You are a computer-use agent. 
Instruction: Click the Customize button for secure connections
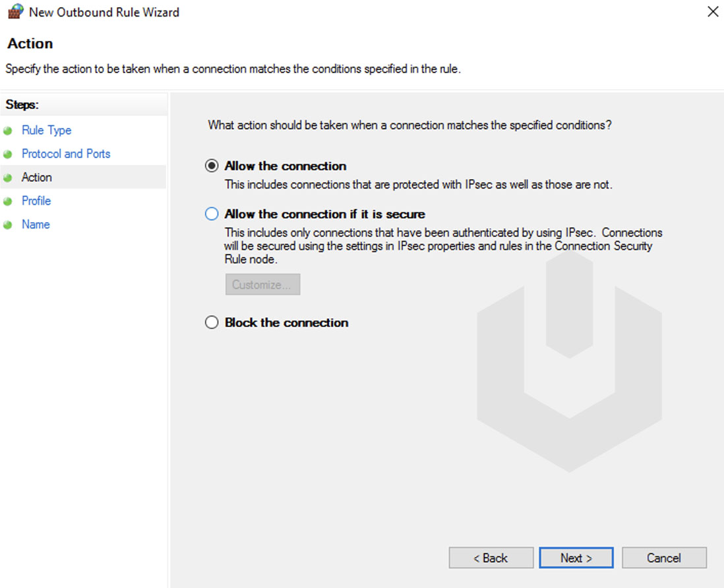pos(262,284)
